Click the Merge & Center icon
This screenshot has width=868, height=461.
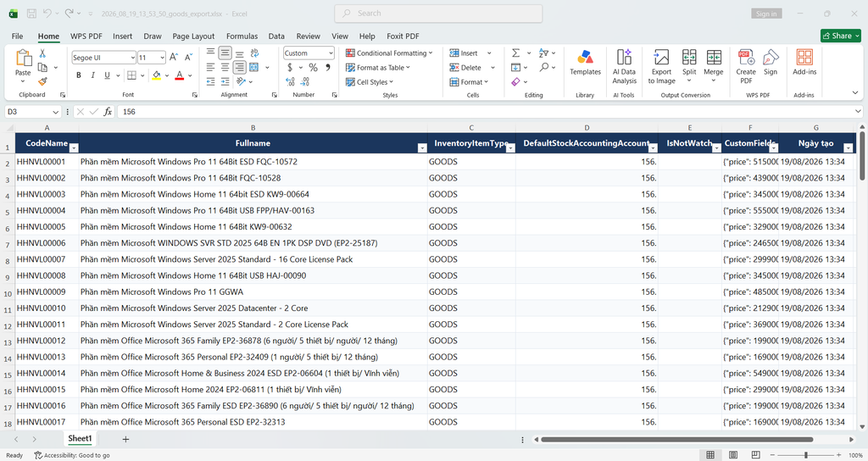(x=254, y=68)
